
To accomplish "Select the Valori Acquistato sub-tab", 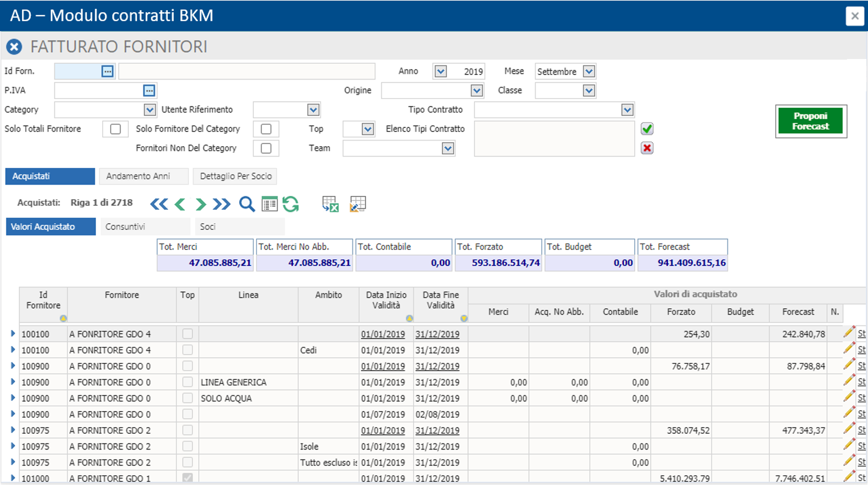I will (x=51, y=226).
